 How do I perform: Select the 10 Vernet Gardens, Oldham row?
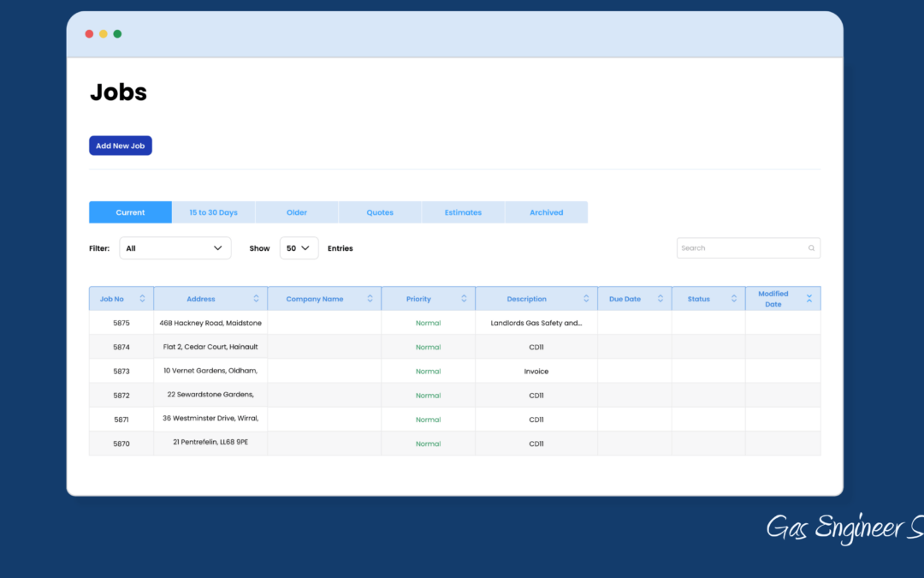[x=210, y=371]
